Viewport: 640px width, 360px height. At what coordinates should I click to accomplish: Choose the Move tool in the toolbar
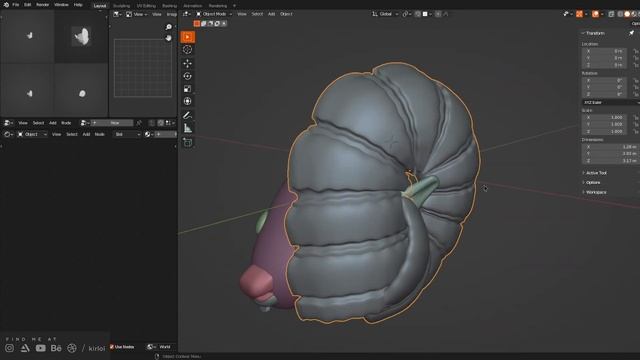coord(188,64)
